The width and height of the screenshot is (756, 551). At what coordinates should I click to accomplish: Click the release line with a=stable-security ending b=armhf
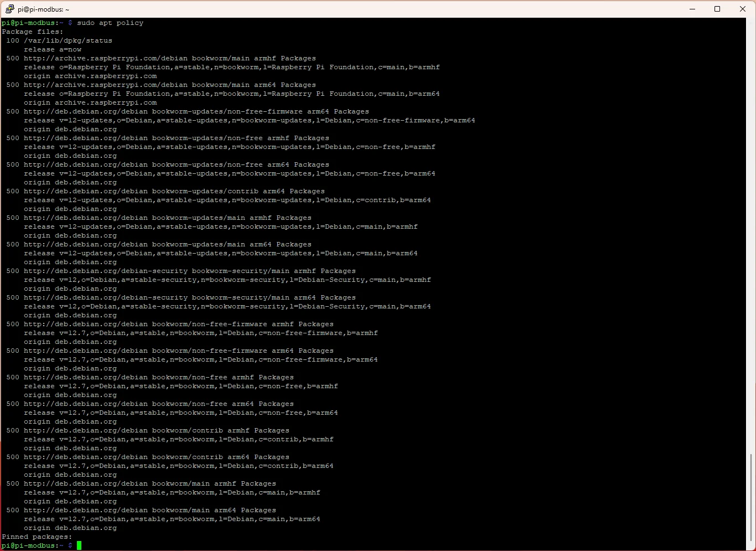pyautogui.click(x=227, y=280)
